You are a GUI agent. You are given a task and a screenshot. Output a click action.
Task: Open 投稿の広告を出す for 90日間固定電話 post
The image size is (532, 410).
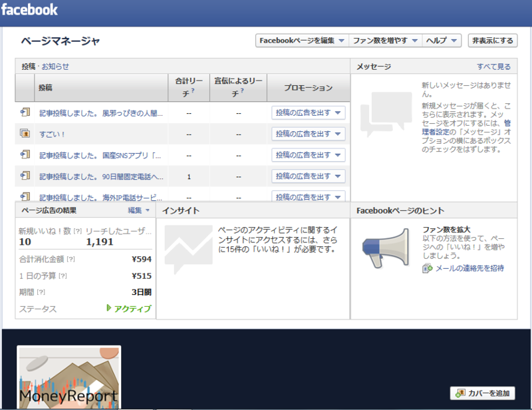(x=309, y=176)
